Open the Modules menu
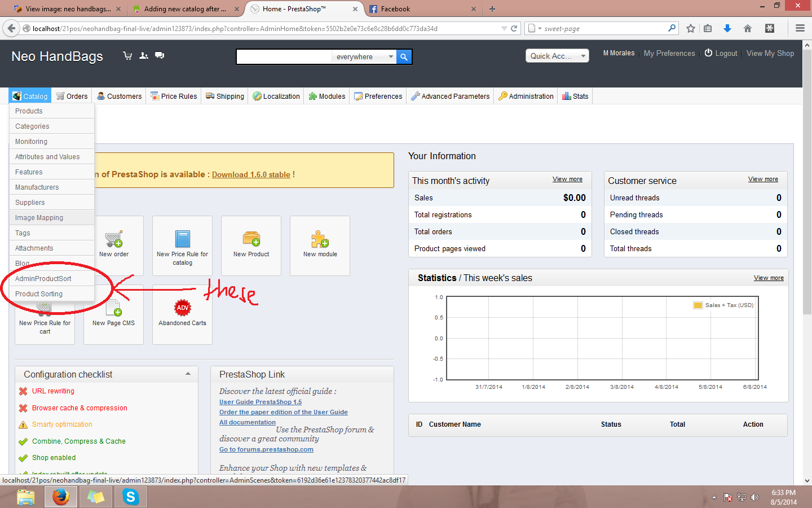The image size is (812, 508). [x=327, y=96]
